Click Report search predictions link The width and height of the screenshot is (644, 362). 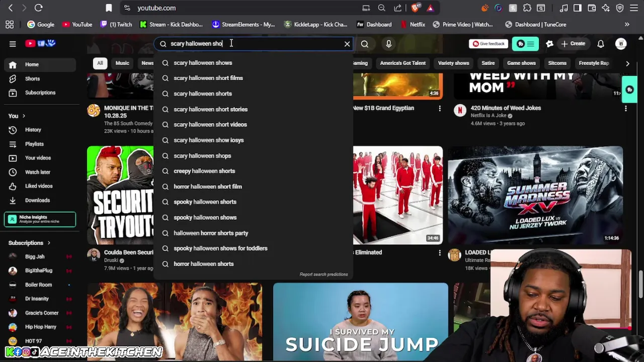coord(324,275)
